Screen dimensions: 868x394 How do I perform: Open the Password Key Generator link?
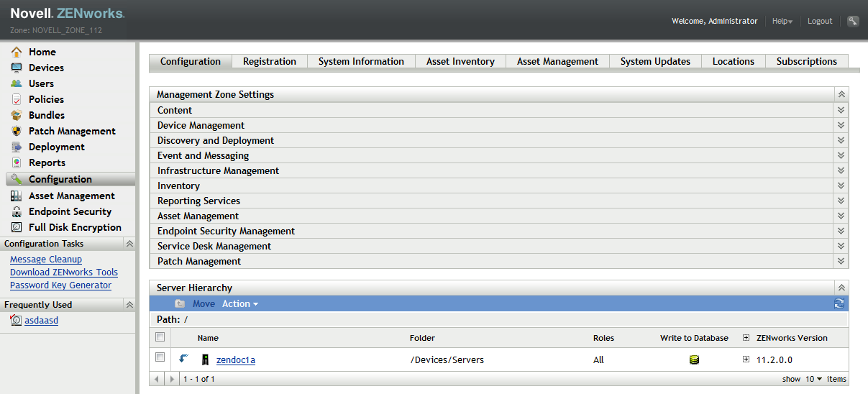[60, 285]
